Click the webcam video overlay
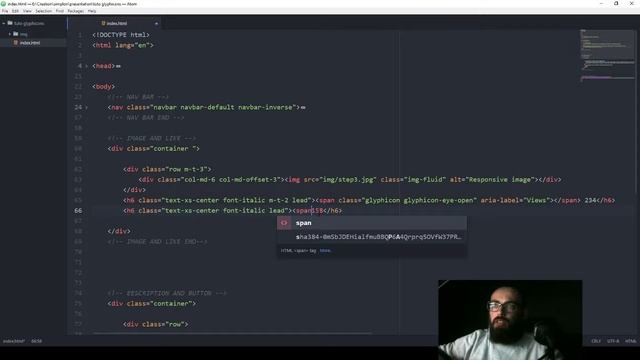Viewport: 640px width, 360px height. tap(510, 320)
